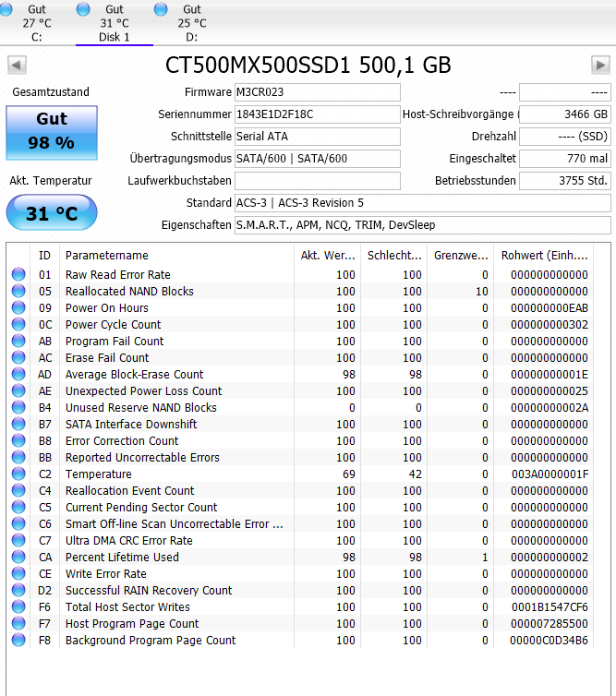Click the Reallocated NAND Blocks threshold value 10
The image size is (616, 696).
pyautogui.click(x=482, y=291)
